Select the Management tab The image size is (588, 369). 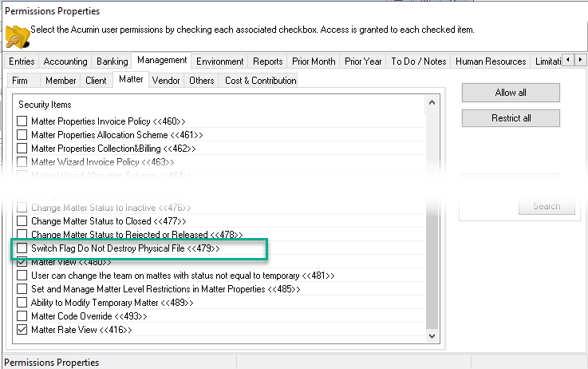pos(162,60)
